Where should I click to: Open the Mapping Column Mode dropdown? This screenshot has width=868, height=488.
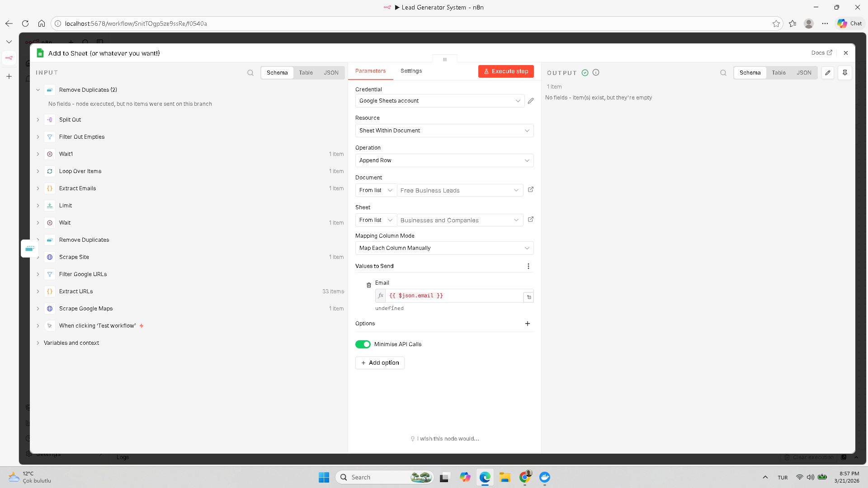pos(444,248)
